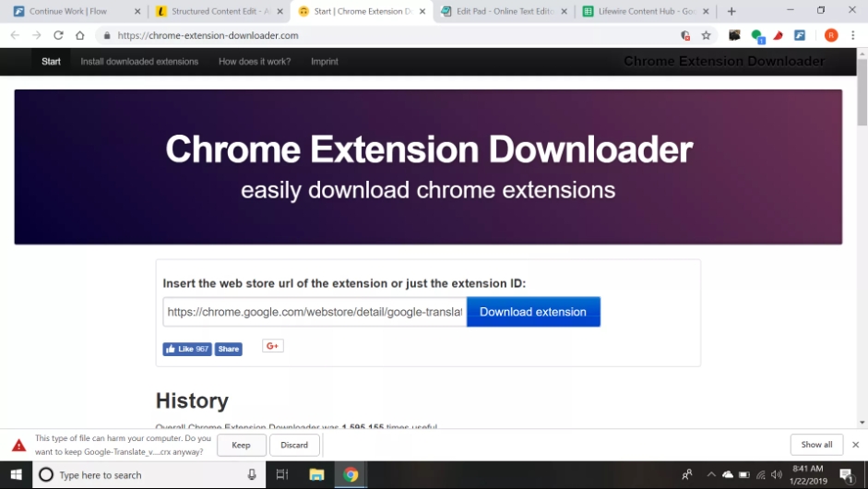Open the volume speaker tray icon
Screen dimensions: 868x489
point(777,474)
